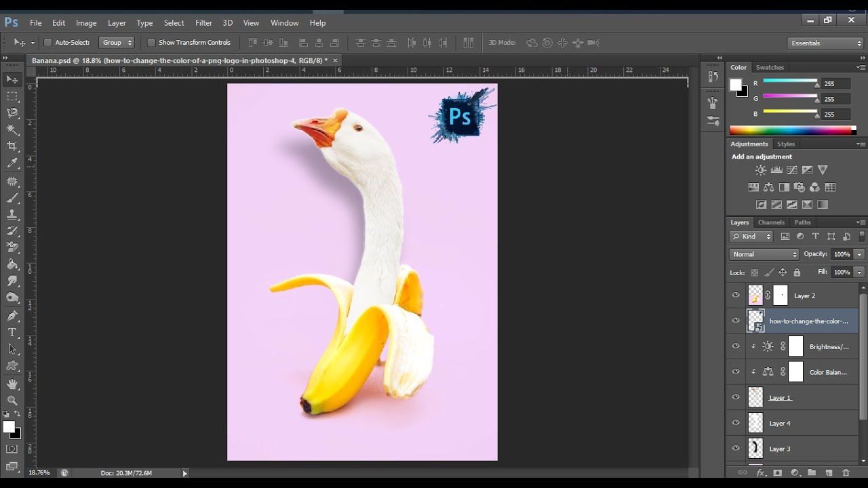The height and width of the screenshot is (488, 868).
Task: Pick a color from the spectrum ramp
Action: coord(793,129)
